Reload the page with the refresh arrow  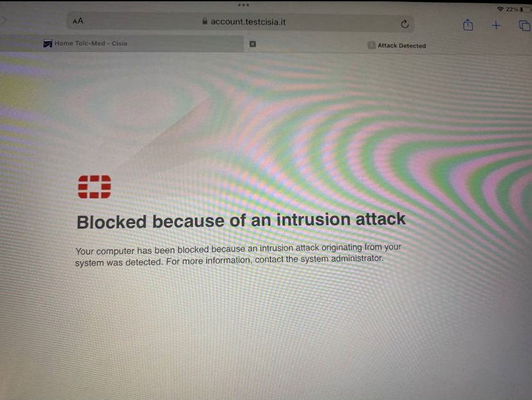[405, 24]
